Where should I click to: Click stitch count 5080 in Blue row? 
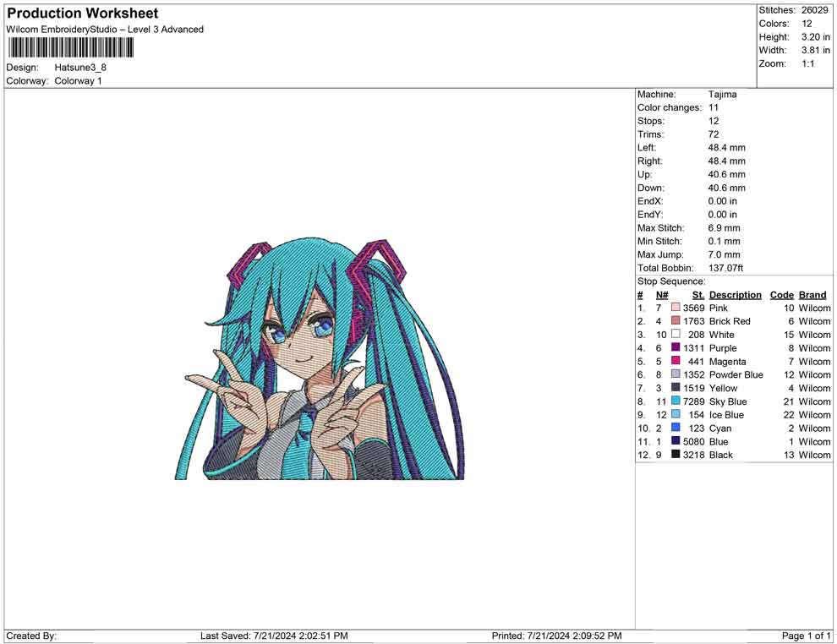694,441
